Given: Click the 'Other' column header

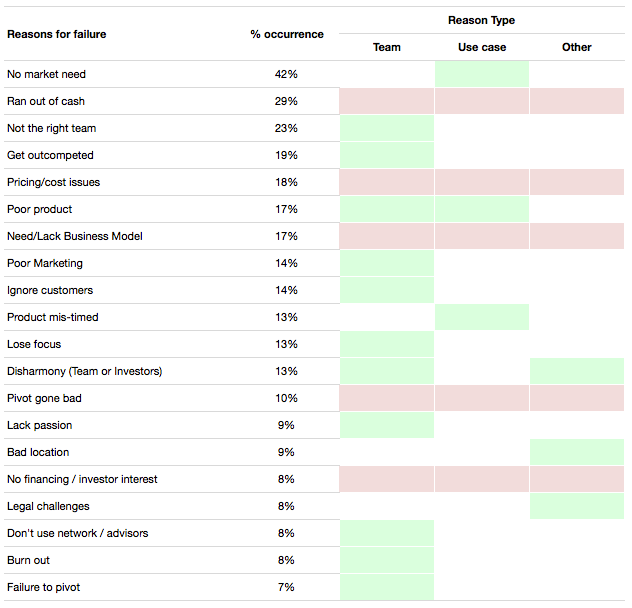Looking at the screenshot, I should [577, 47].
